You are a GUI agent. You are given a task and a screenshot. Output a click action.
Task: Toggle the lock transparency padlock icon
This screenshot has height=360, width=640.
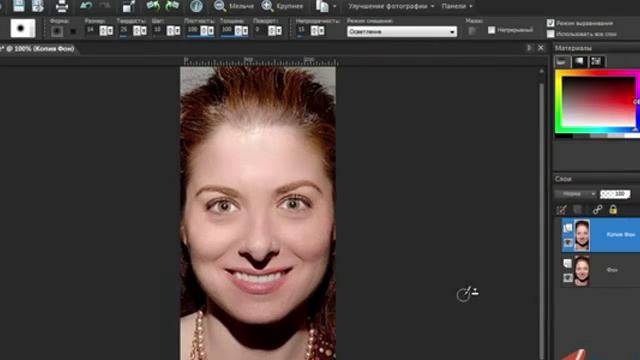(x=613, y=210)
